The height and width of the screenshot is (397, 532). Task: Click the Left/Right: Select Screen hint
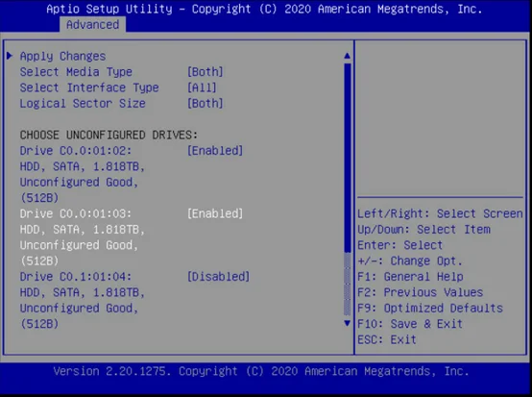[x=440, y=213]
